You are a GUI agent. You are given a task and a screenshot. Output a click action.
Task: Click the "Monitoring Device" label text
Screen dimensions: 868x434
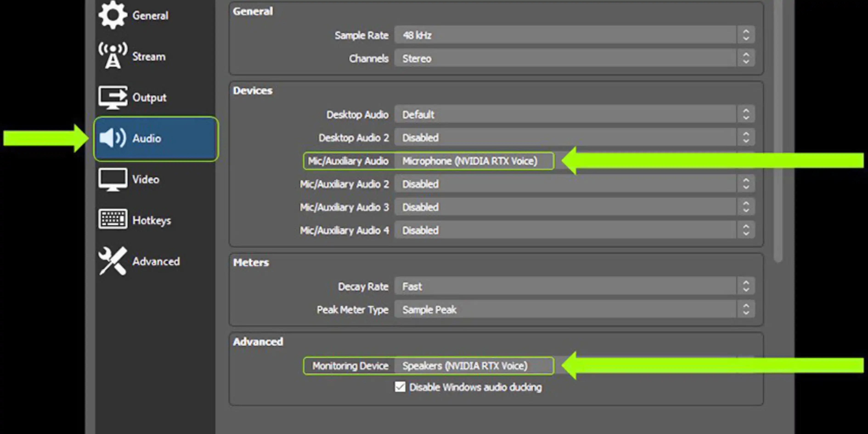[350, 366]
